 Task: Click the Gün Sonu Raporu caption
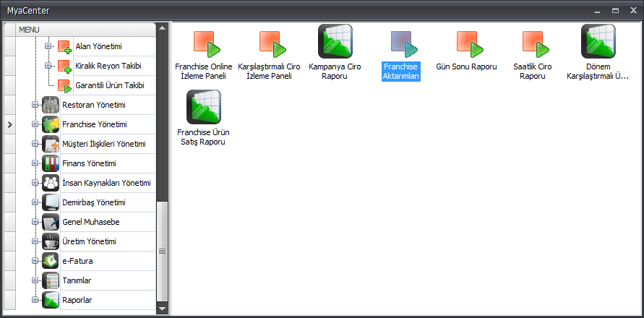pos(467,66)
